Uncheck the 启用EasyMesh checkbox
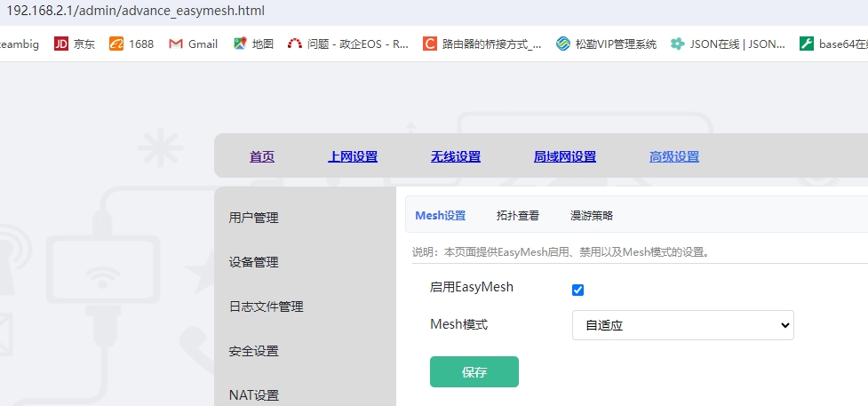This screenshot has width=868, height=406. [578, 290]
